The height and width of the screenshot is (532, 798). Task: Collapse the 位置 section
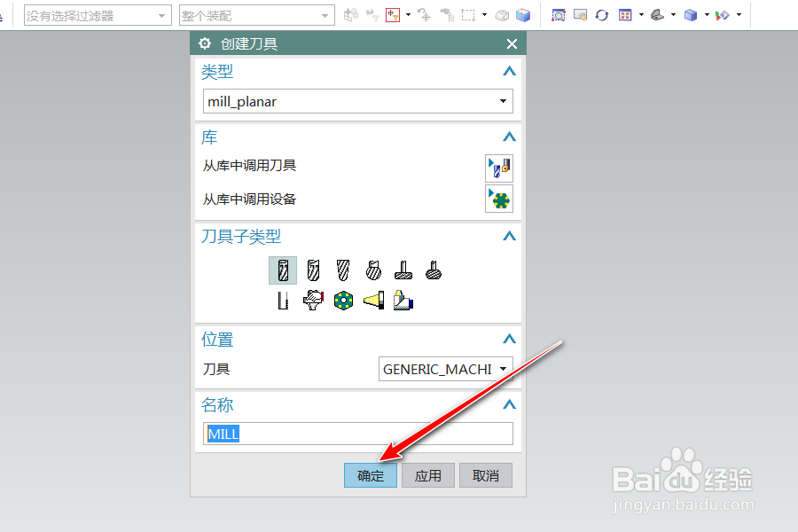510,339
